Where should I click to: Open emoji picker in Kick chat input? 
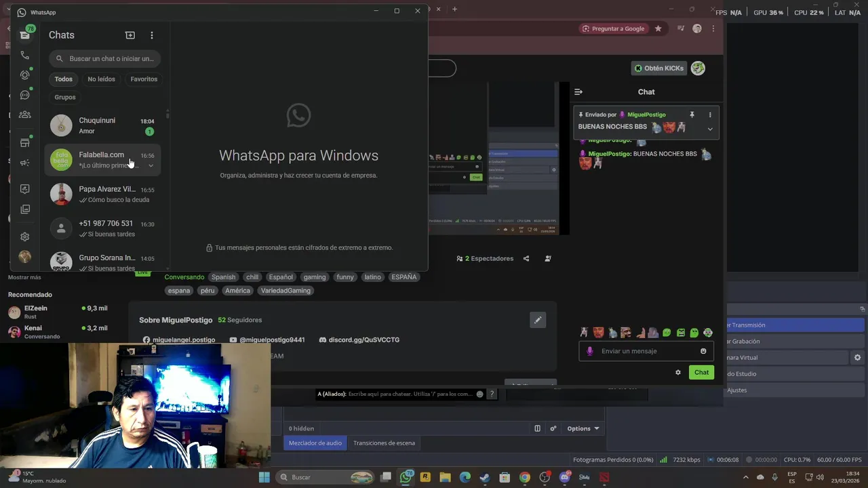[703, 351]
